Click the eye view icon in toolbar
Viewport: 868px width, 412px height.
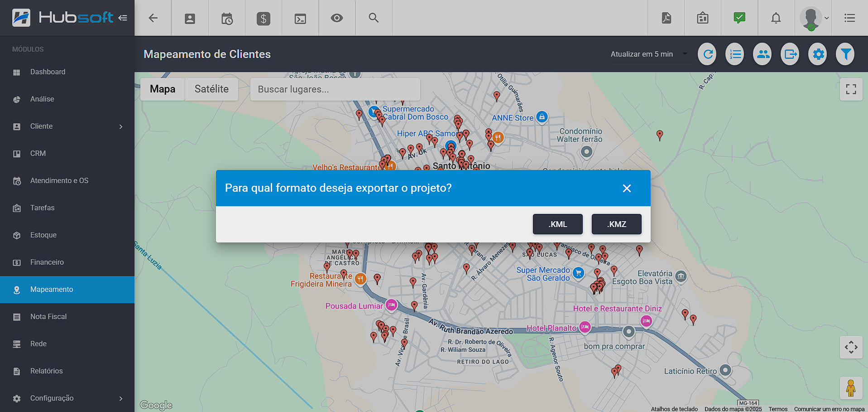click(x=337, y=18)
